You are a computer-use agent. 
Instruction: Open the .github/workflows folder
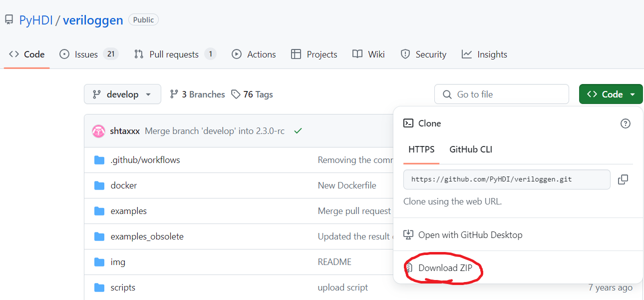[x=145, y=160]
